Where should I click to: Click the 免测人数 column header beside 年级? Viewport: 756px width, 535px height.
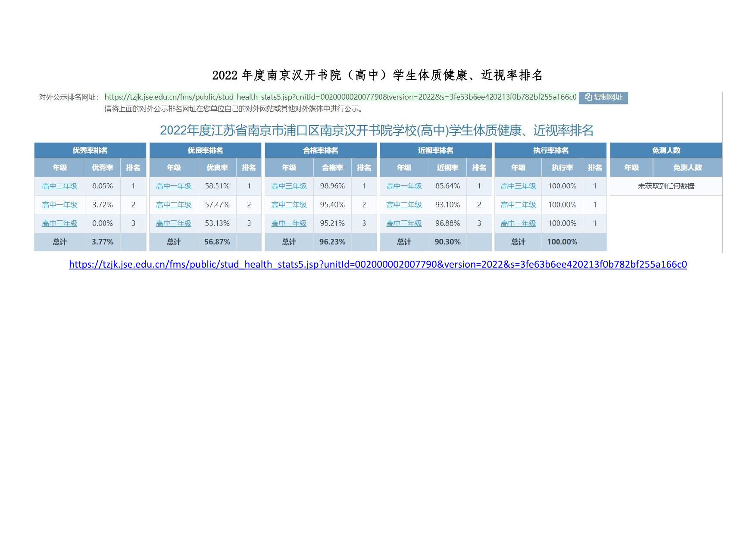[687, 168]
